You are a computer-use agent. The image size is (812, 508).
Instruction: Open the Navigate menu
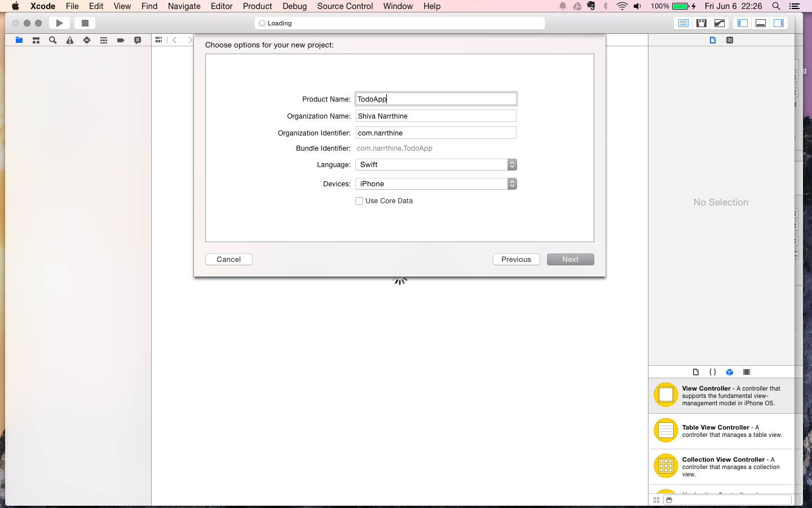[184, 6]
